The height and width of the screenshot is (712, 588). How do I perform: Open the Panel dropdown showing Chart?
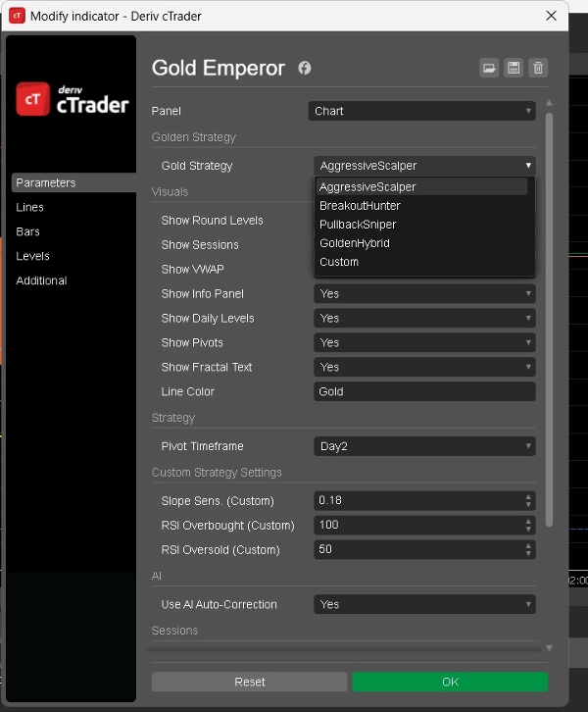point(422,111)
